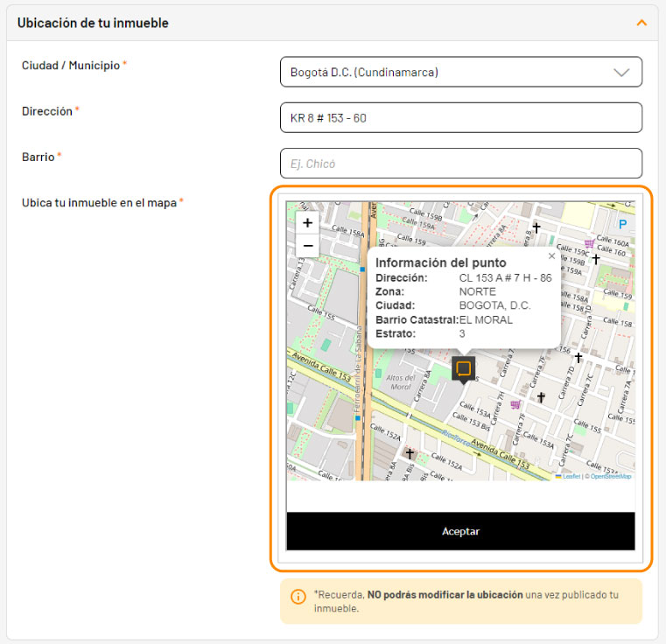Click the church cross beside Calle 160
This screenshot has height=644, width=666.
tap(595, 259)
